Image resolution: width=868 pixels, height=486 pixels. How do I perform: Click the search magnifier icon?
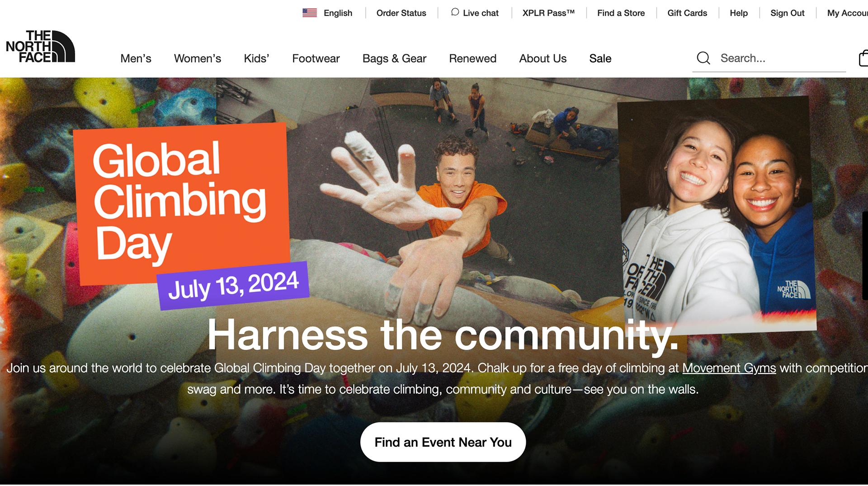coord(703,58)
